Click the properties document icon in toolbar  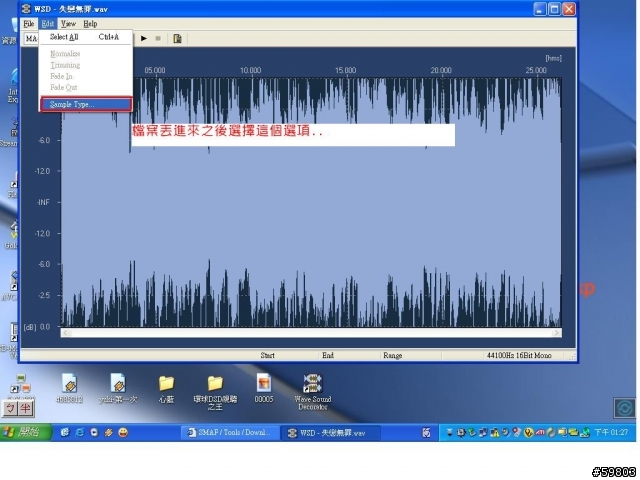point(177,38)
